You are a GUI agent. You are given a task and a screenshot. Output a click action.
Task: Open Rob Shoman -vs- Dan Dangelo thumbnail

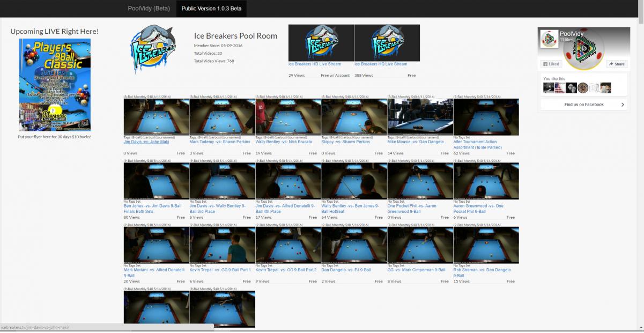pos(486,245)
